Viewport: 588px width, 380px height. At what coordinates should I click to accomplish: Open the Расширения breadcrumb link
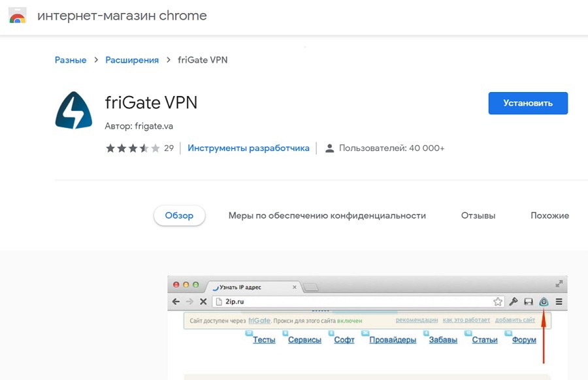(132, 60)
